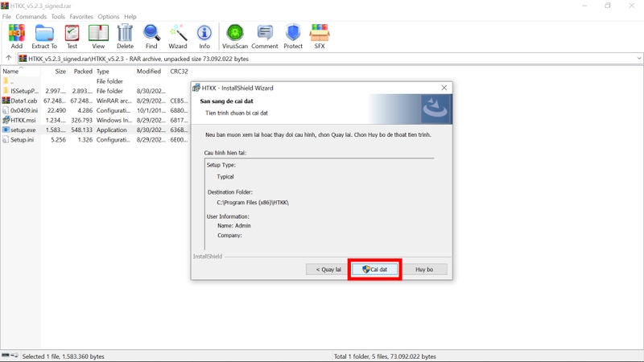Click the 'Total 1 folder, 5 files' status text
The image size is (644, 362).
[385, 356]
